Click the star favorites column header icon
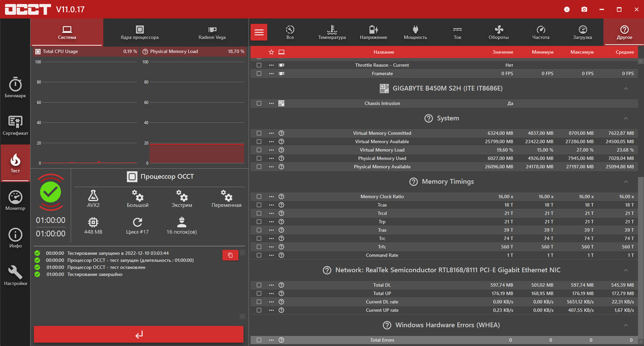The height and width of the screenshot is (346, 644). point(271,52)
